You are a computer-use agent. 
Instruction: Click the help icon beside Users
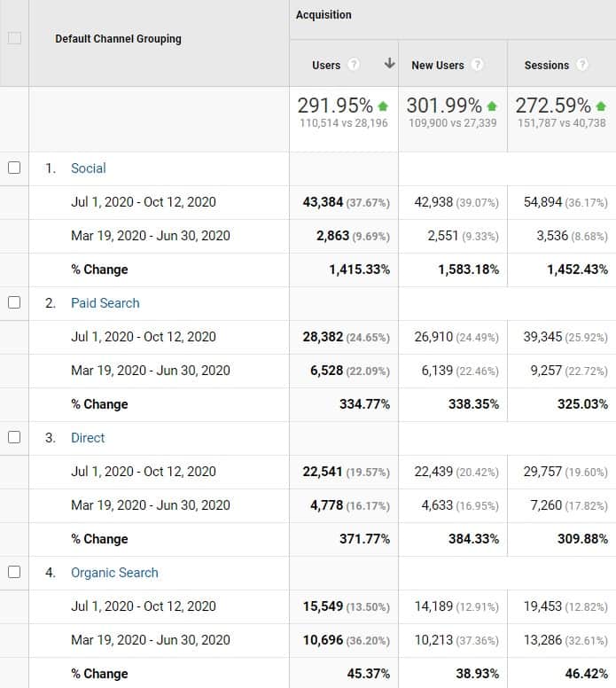click(x=354, y=65)
